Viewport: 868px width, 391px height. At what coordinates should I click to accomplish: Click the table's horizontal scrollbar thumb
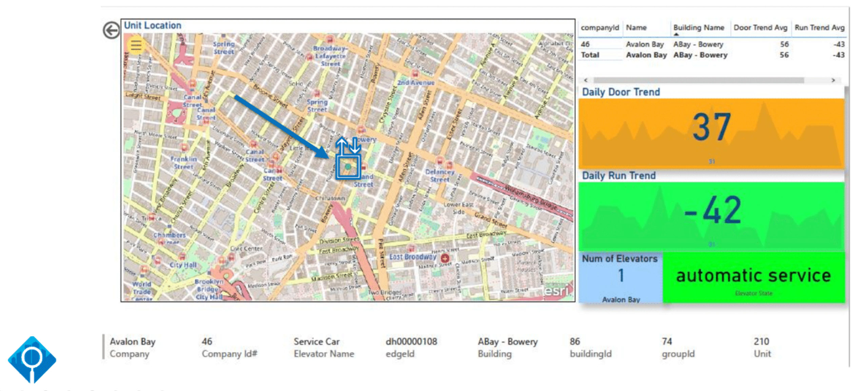(x=698, y=80)
